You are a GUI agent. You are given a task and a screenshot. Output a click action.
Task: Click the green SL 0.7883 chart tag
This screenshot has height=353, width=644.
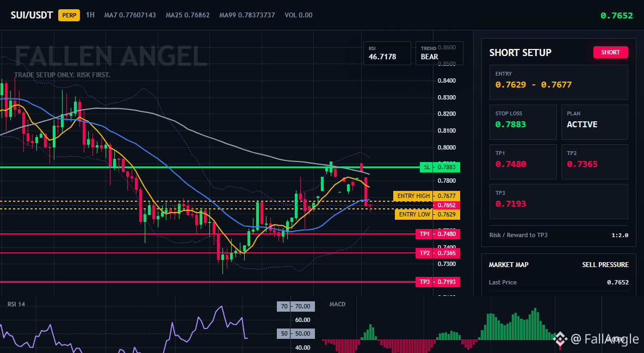click(x=440, y=168)
